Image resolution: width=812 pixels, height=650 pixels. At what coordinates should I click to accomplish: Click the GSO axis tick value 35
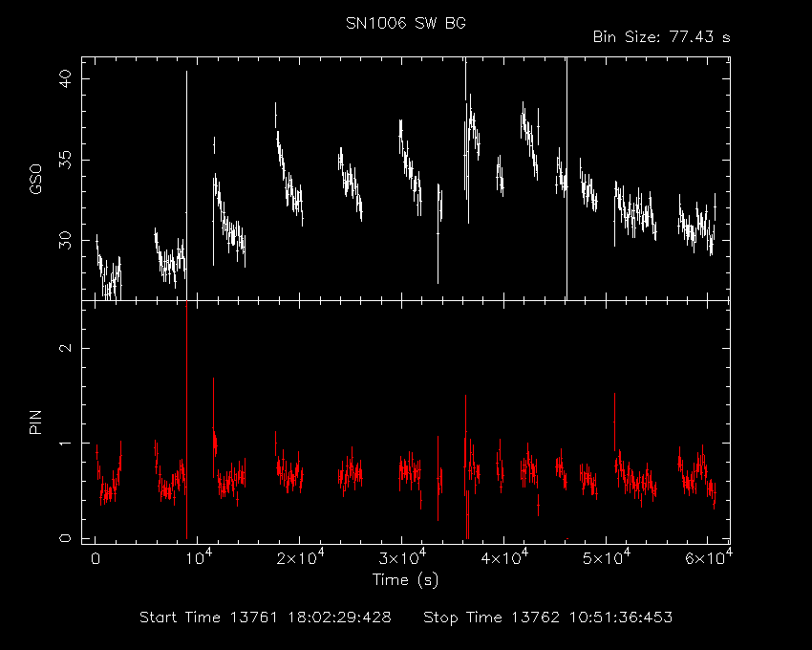[66, 161]
